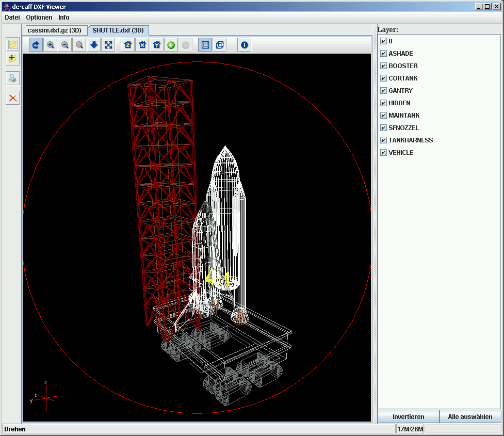Click the zoom in magnifier icon

pos(51,45)
